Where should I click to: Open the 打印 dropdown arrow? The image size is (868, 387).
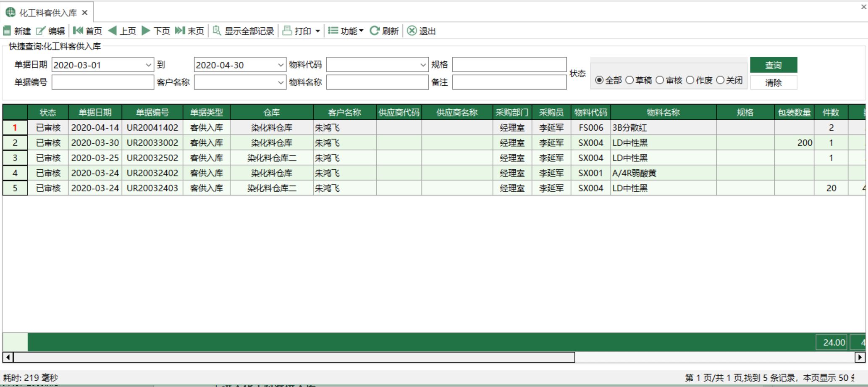(318, 31)
